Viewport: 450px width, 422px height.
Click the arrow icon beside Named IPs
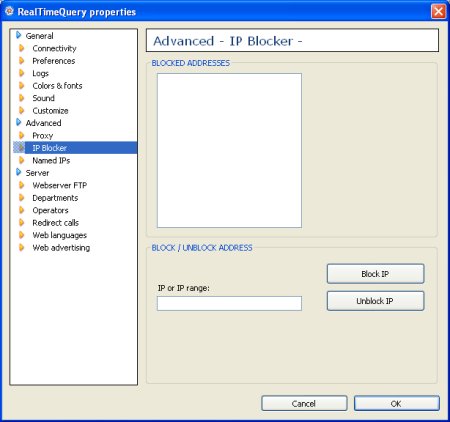(22, 160)
